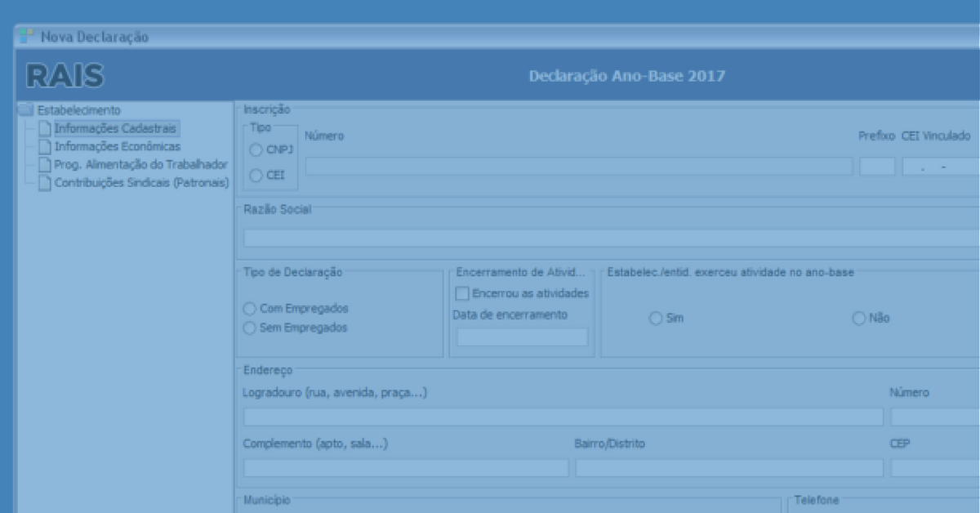The height and width of the screenshot is (513, 980).
Task: Click the RAIS logo
Action: pos(65,76)
